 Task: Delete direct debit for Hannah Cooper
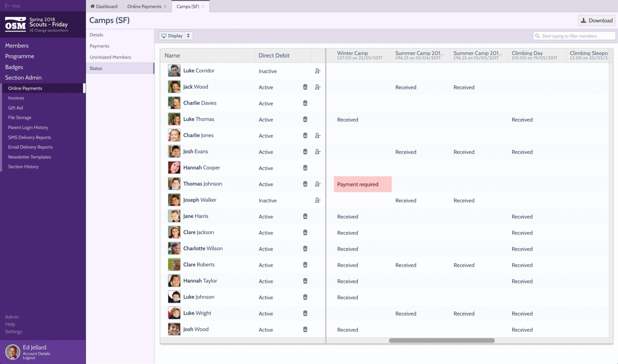pos(305,168)
